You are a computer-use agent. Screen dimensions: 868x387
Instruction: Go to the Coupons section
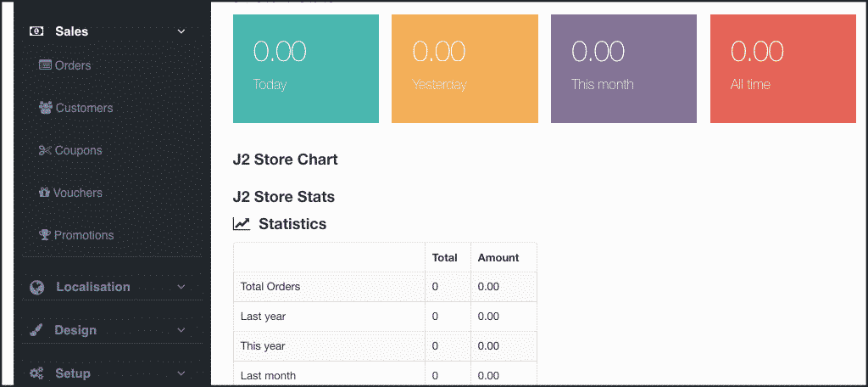(x=78, y=150)
